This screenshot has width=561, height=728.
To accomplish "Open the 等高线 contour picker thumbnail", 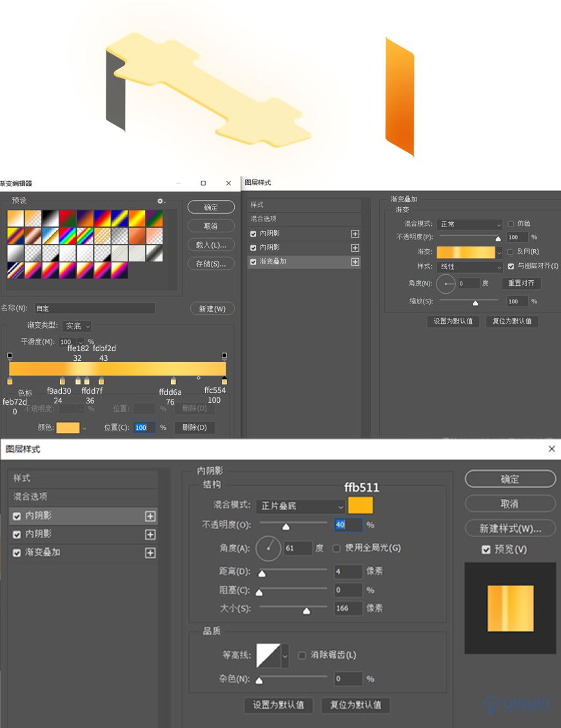I will coord(270,654).
